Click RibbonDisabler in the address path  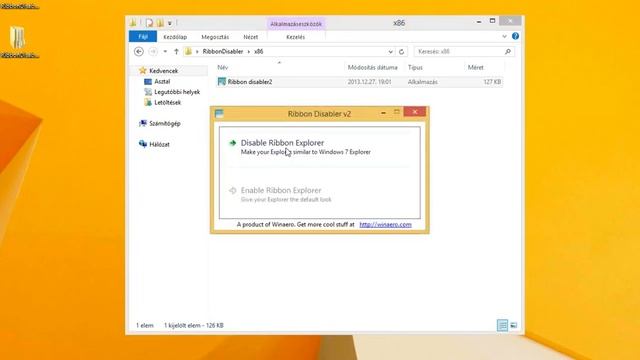[223, 51]
